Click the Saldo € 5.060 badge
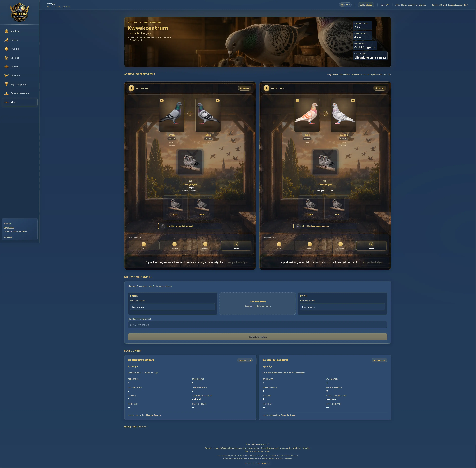 pos(366,5)
